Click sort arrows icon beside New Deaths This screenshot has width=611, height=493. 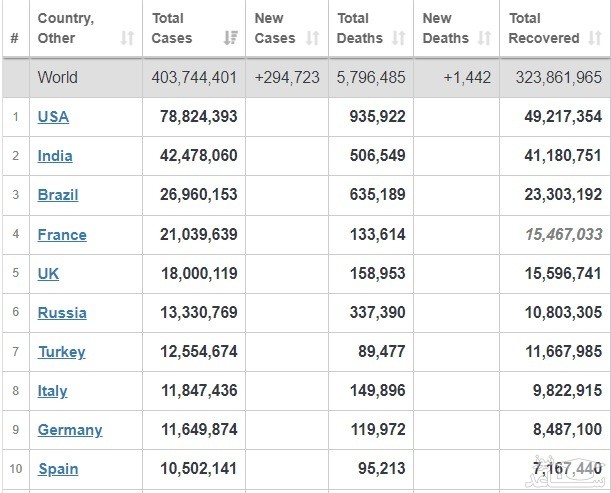click(485, 39)
